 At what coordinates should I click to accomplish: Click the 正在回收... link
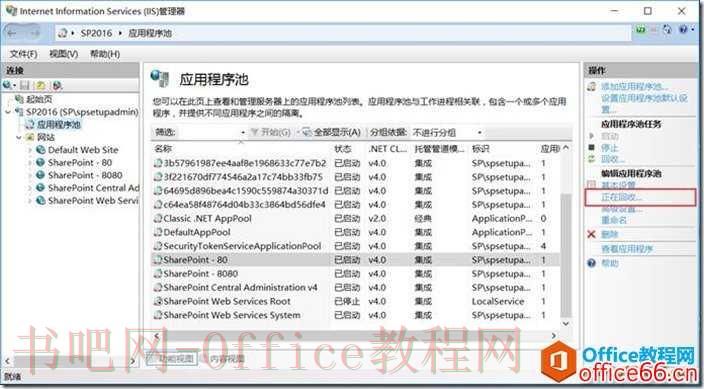tap(622, 197)
